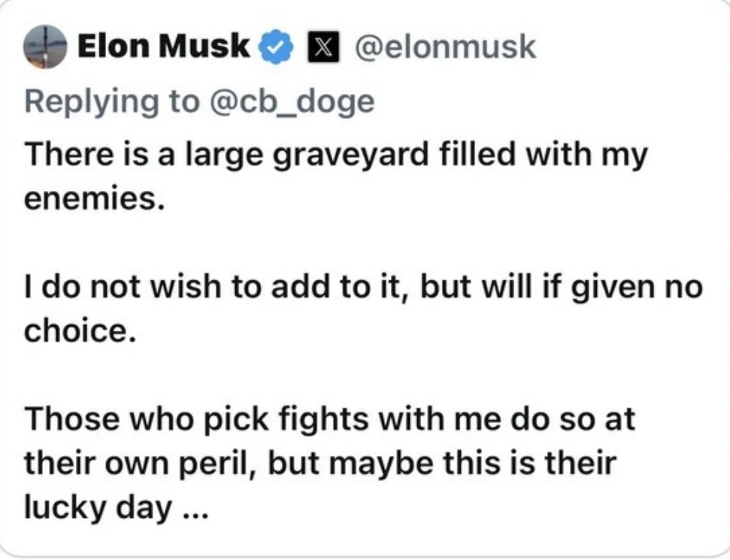The width and height of the screenshot is (730, 560).
Task: Click the "lucky day" text
Action: click(x=98, y=507)
